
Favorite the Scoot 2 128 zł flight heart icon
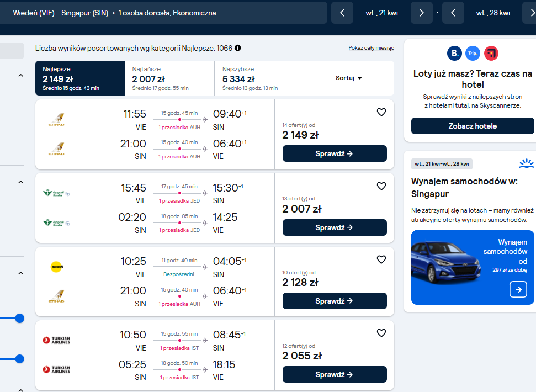pos(381,259)
